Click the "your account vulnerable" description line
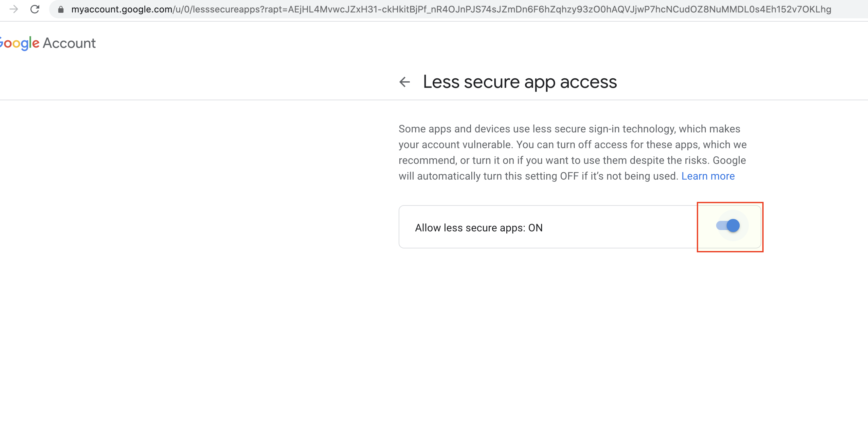This screenshot has height=428, width=868. coord(456,145)
